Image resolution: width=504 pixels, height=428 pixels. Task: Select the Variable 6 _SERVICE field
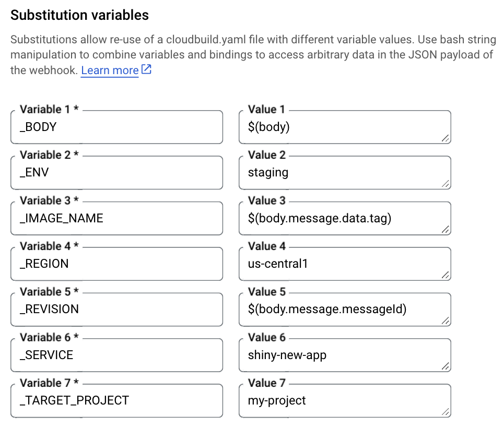[x=116, y=355]
